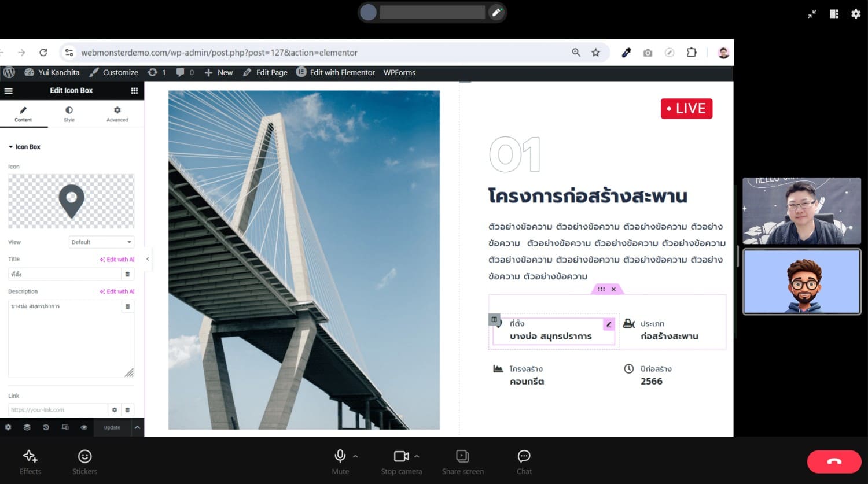Click the eyedropper extension icon
Viewport: 868px width, 484px height.
[626, 53]
